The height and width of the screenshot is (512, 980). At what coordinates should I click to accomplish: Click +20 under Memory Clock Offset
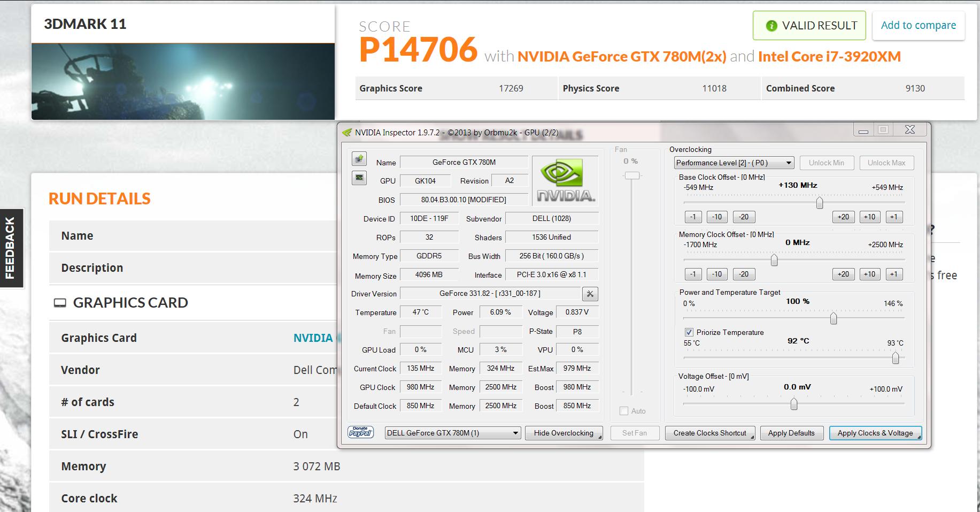point(843,274)
